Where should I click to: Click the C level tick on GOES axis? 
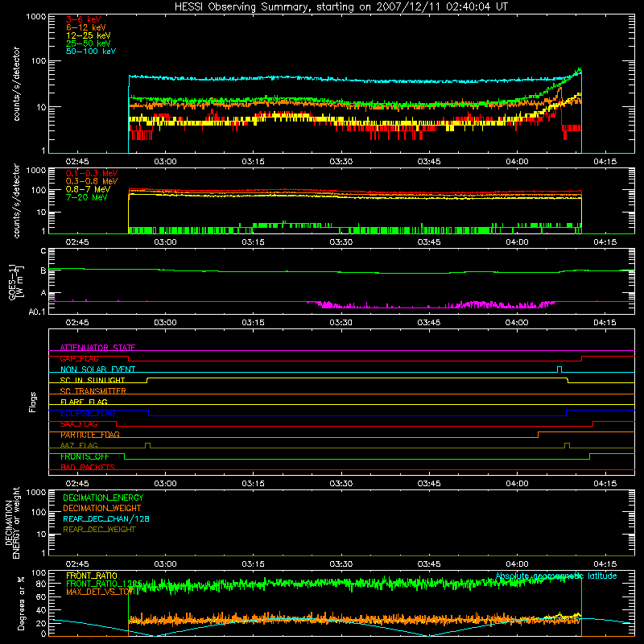pyautogui.click(x=43, y=251)
